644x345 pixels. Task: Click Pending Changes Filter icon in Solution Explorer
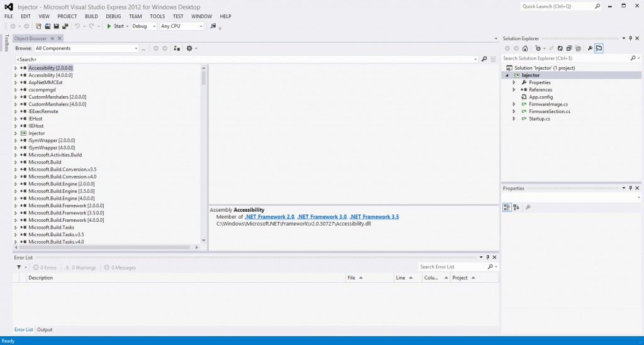click(538, 48)
